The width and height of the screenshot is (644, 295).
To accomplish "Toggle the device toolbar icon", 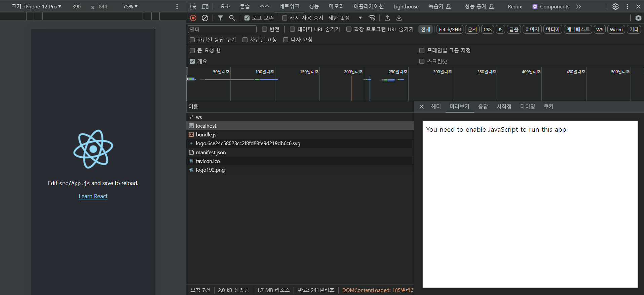I will tap(205, 6).
